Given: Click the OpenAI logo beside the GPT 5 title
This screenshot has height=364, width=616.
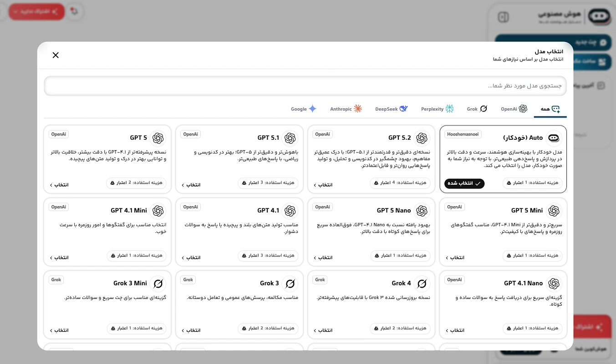Looking at the screenshot, I should click(158, 138).
